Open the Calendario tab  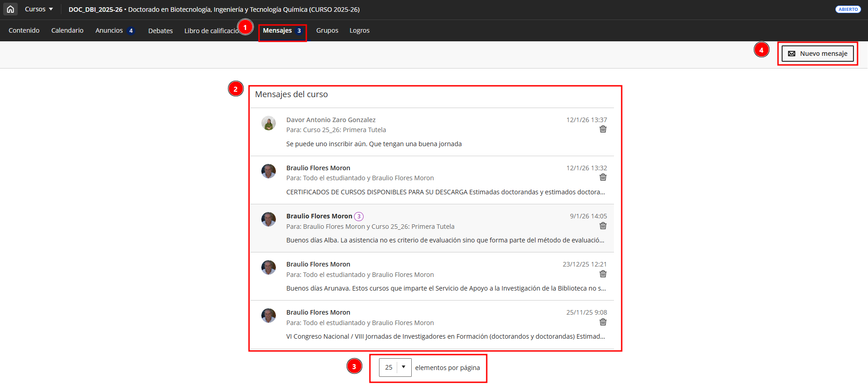click(x=67, y=30)
